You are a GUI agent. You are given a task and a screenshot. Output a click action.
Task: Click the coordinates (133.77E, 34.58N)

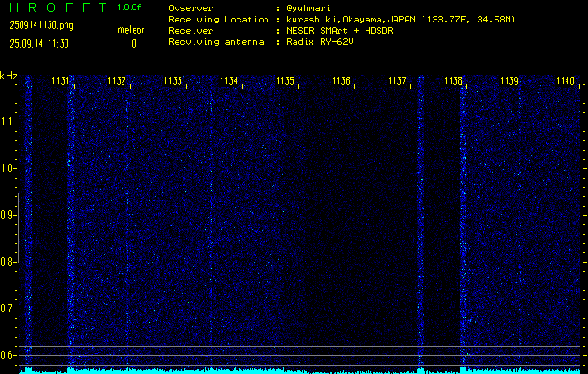(x=468, y=20)
